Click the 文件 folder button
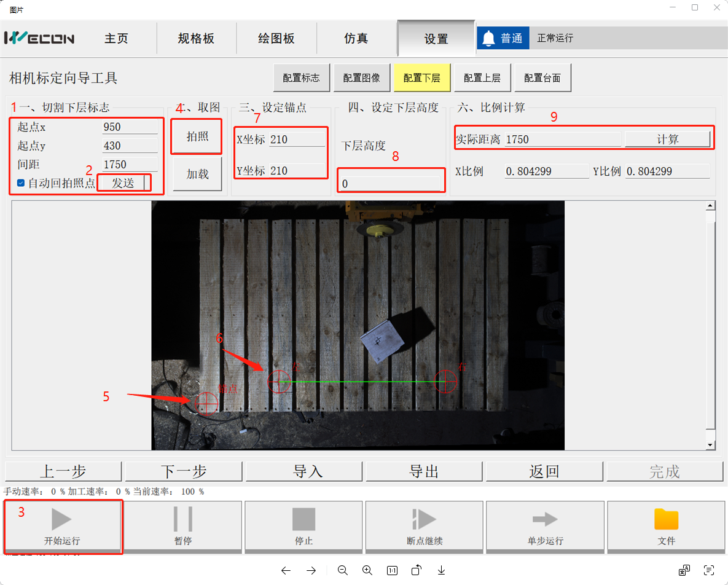The height and width of the screenshot is (585, 728). point(666,527)
